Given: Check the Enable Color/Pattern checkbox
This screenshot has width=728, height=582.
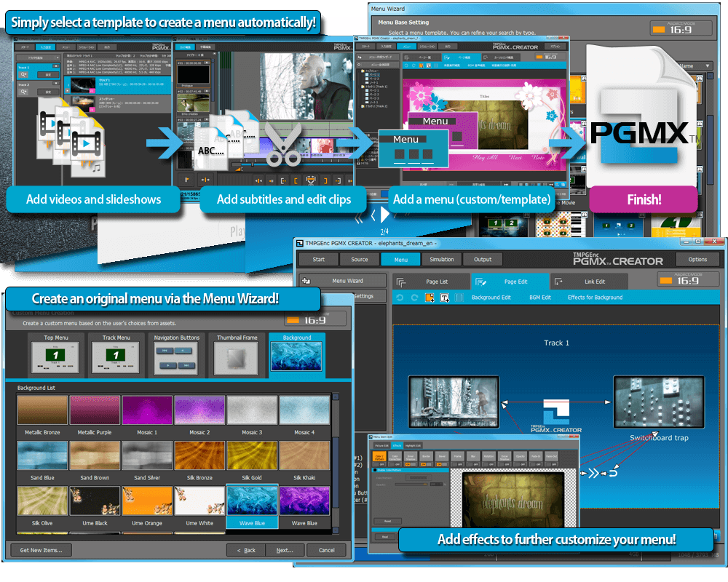Looking at the screenshot, I should (375, 470).
